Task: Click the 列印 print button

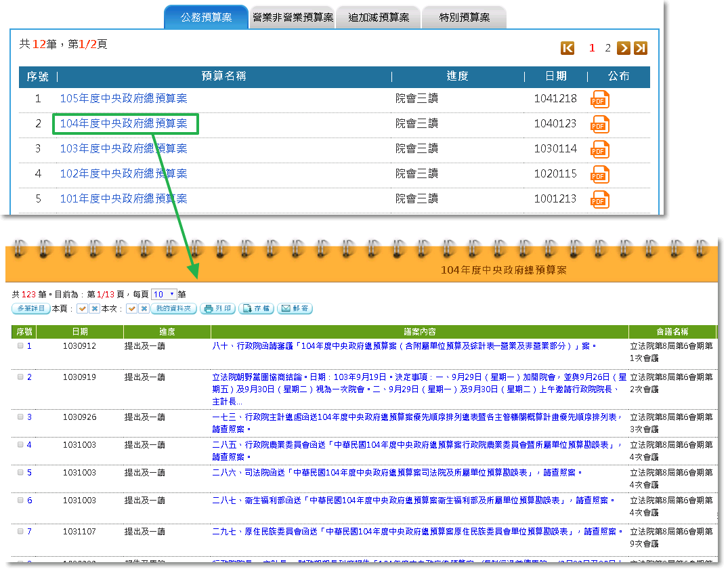Action: [218, 309]
